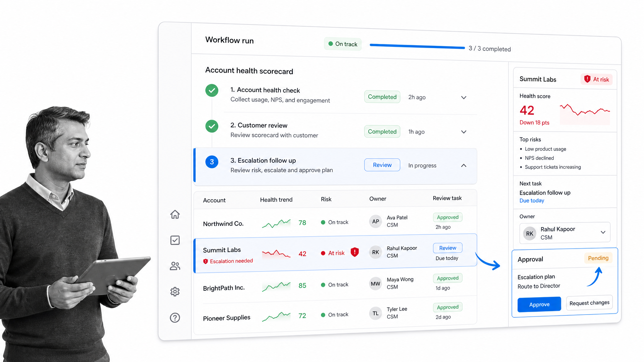Click the Low product usage risk item
Screen dimensions: 644x362
tap(545, 149)
